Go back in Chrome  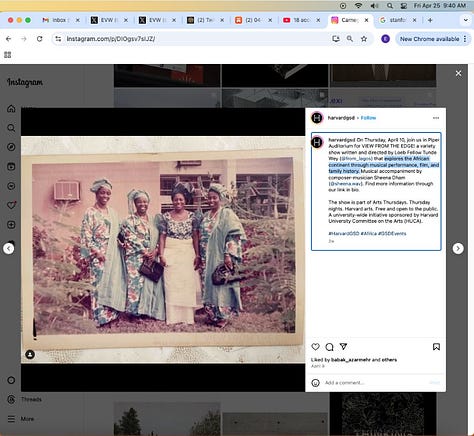tap(9, 39)
